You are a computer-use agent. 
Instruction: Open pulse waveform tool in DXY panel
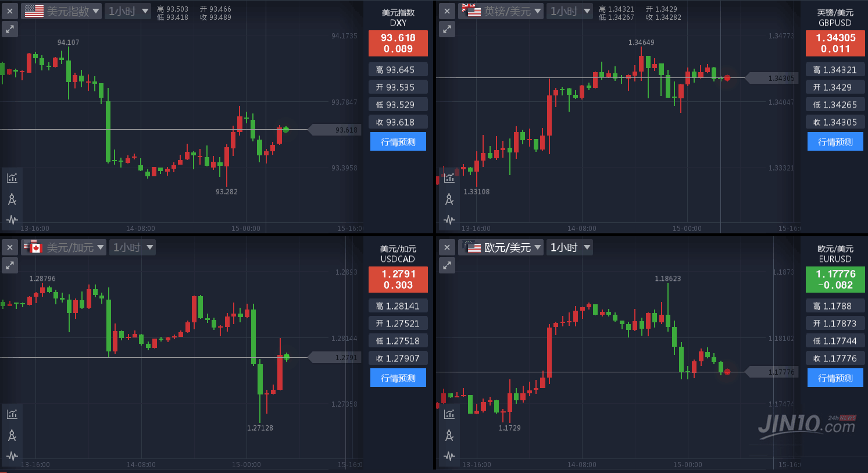(x=12, y=220)
